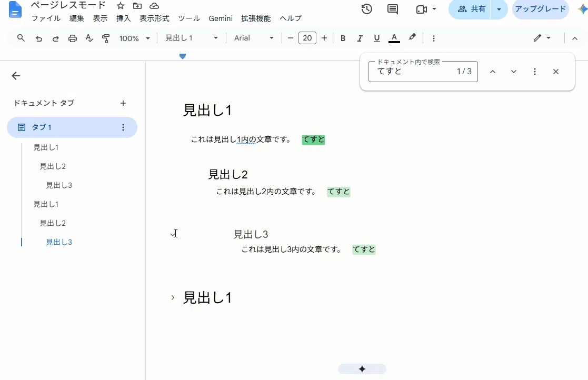Click the left indent marker on ruler

click(x=183, y=57)
